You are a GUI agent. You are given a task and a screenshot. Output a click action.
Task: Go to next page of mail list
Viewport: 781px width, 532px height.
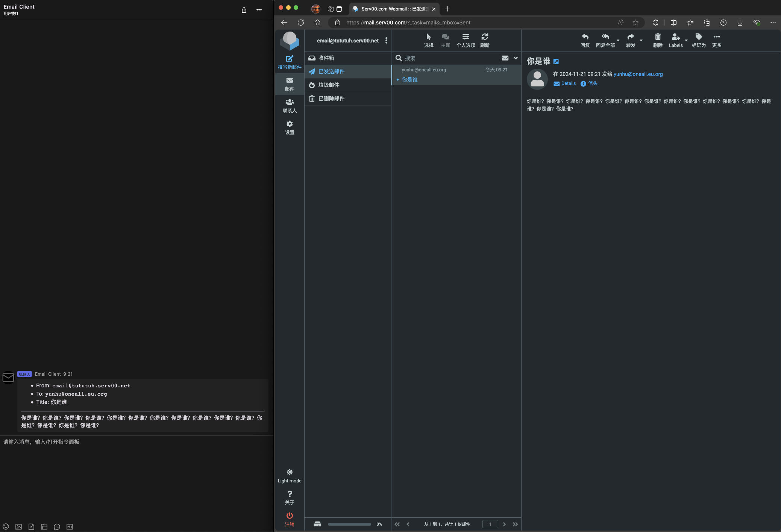[x=504, y=524]
